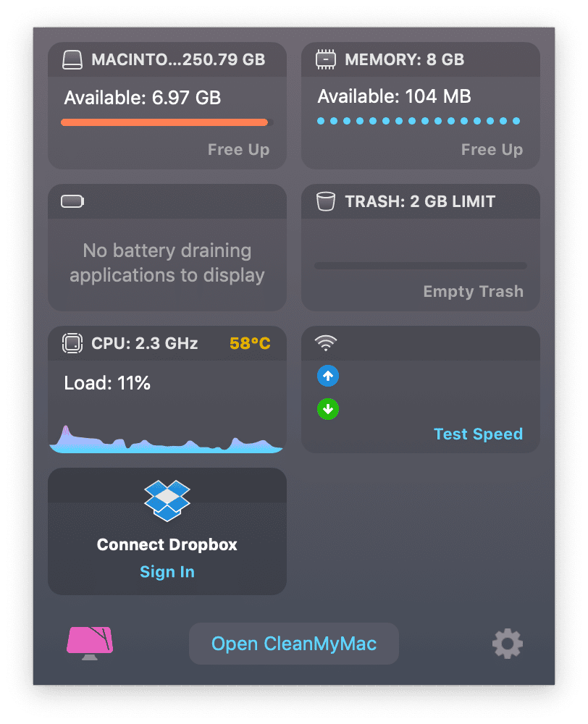Run Test Speed for the network

tap(478, 434)
